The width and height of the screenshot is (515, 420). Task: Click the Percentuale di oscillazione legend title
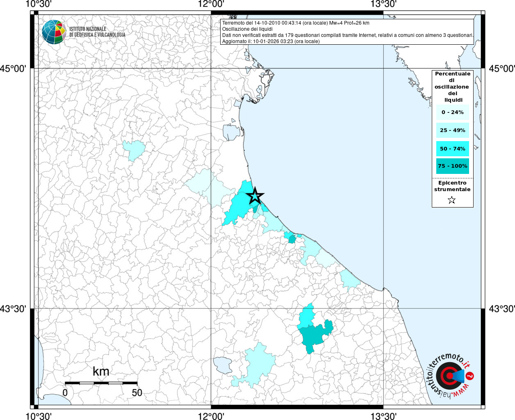click(452, 87)
